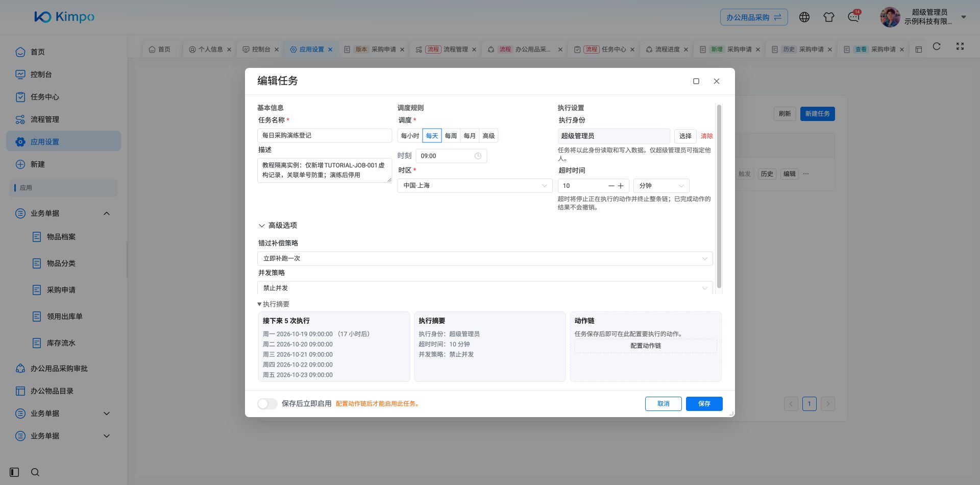The width and height of the screenshot is (980, 485).
Task: Open the 分钟 timeout unit dropdown
Action: (661, 186)
